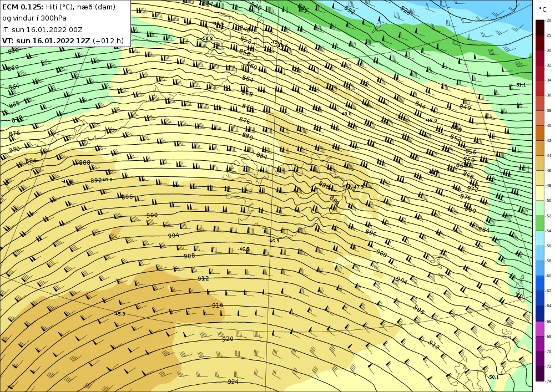The width and height of the screenshot is (555, 392).
Task: Click the title line 'ECM 0.125: Hiti (°C), hæð (dam)'
Action: tap(59, 7)
